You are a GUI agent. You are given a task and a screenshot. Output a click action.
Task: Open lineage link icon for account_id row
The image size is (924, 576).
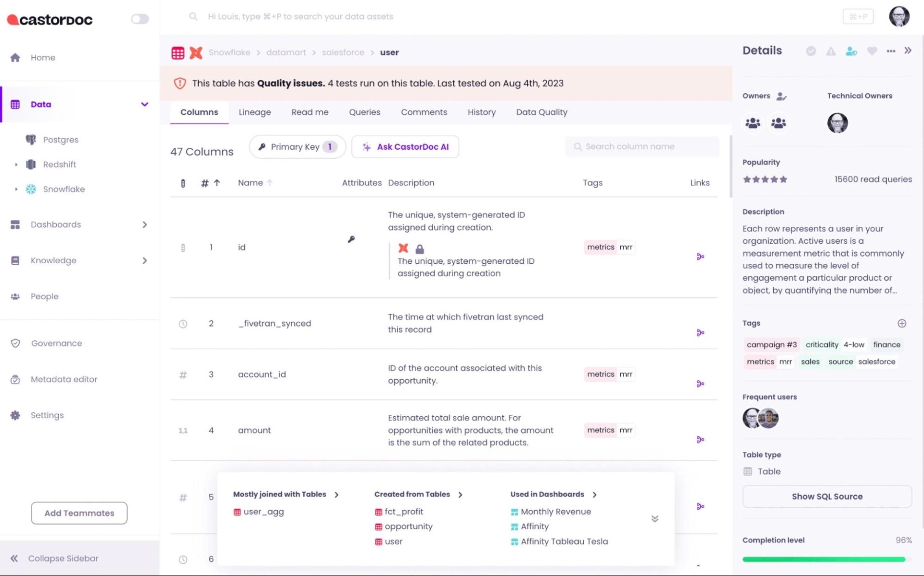point(700,384)
